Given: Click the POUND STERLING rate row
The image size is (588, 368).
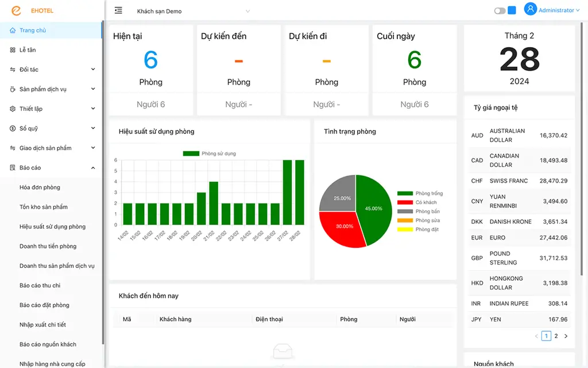Looking at the screenshot, I should (x=519, y=258).
